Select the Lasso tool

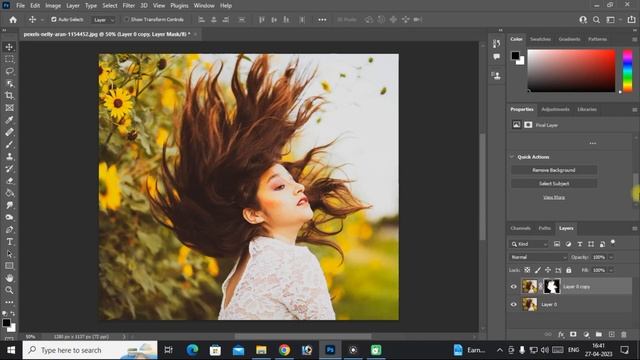(x=9, y=71)
